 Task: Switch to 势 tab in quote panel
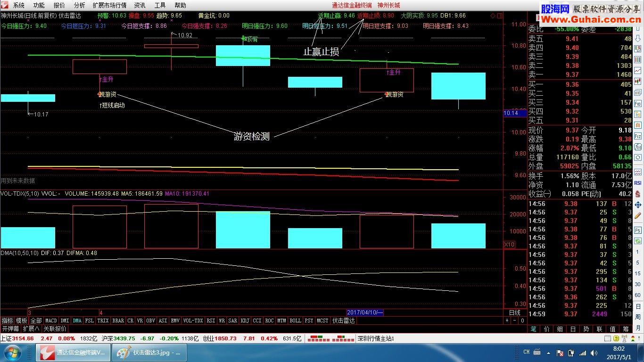586,329
